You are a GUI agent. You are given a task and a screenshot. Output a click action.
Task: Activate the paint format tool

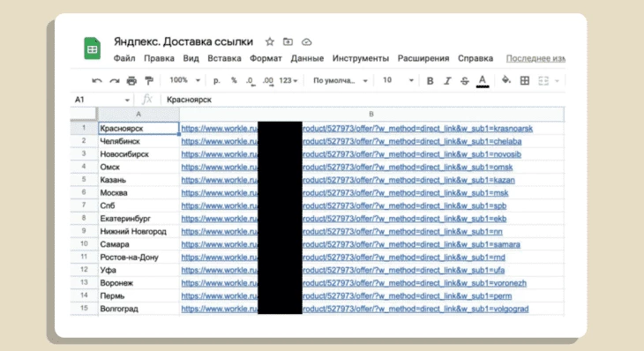[149, 80]
